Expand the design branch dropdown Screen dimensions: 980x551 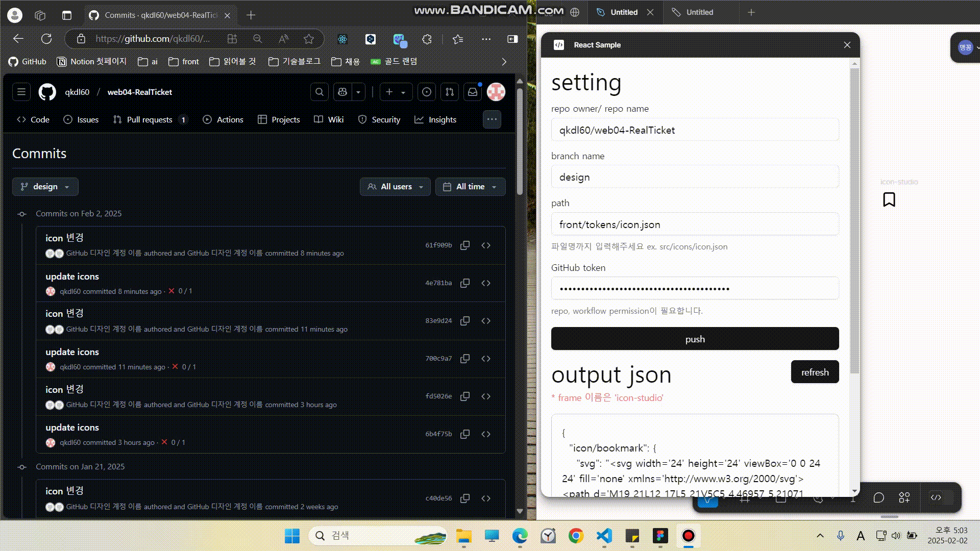[x=45, y=187]
